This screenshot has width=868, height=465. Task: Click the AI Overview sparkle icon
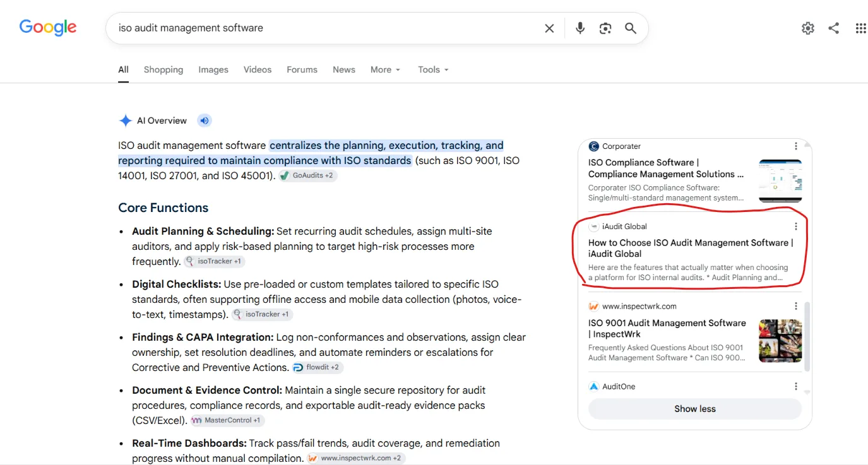pos(126,121)
